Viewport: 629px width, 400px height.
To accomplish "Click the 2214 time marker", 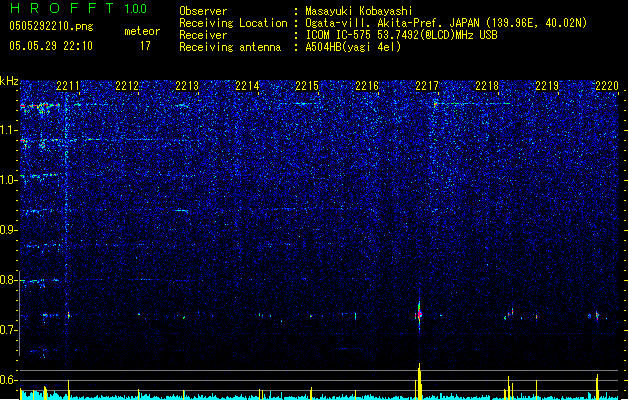I will point(247,86).
